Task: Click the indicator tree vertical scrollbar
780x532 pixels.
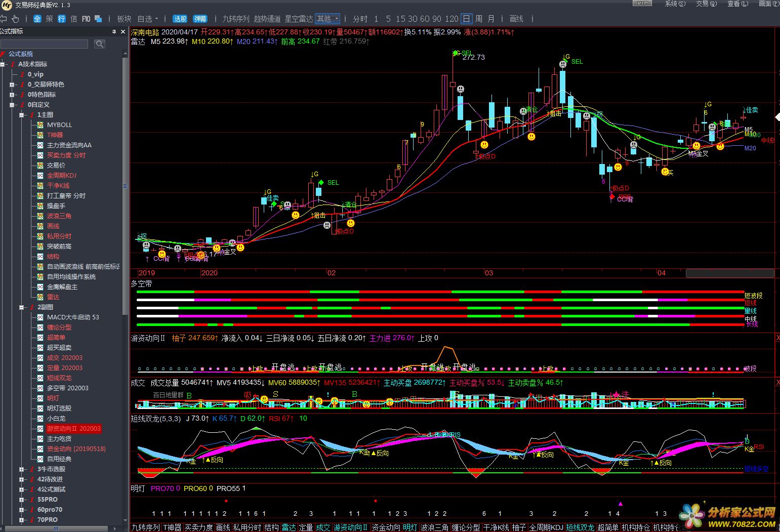Action: click(125, 185)
